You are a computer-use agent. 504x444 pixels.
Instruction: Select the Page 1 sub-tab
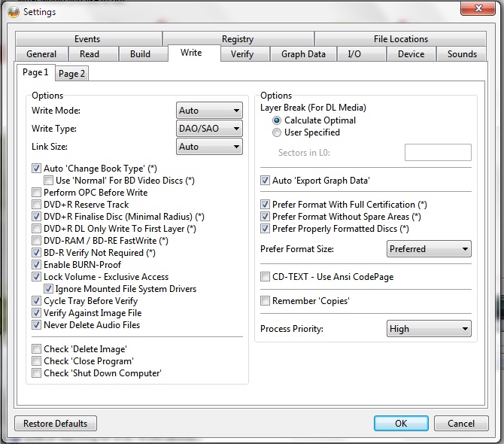35,72
